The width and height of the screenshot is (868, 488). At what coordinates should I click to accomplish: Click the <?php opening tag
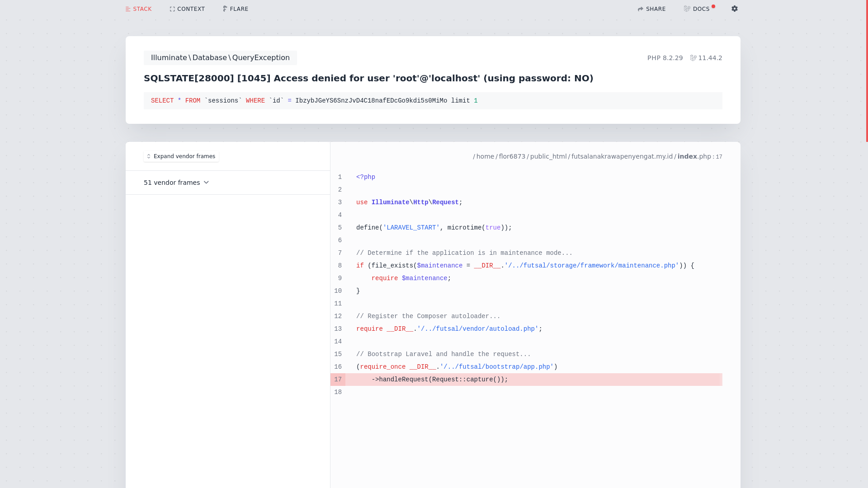366,177
